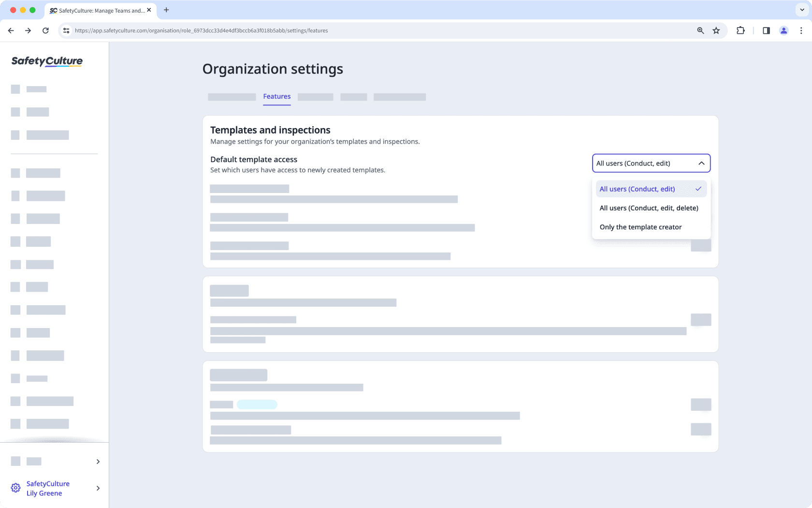Click the SafetyCulture logo in the sidebar
Viewport: 812px width, 508px height.
coord(46,61)
